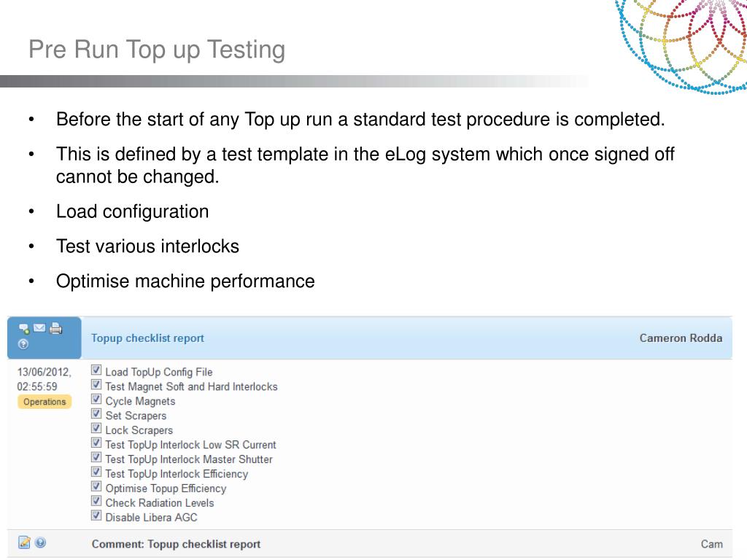The image size is (747, 560).
Task: Uncheck Test TopUp Interlock Efficiency
Action: point(96,472)
